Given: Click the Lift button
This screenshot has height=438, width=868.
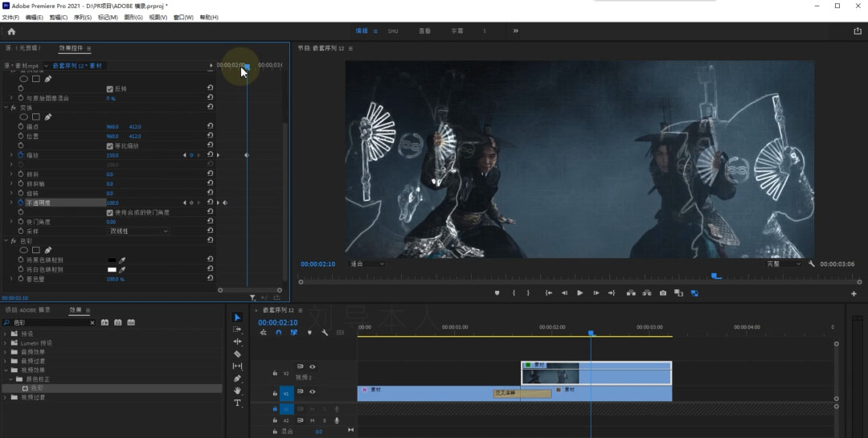Looking at the screenshot, I should click(631, 293).
